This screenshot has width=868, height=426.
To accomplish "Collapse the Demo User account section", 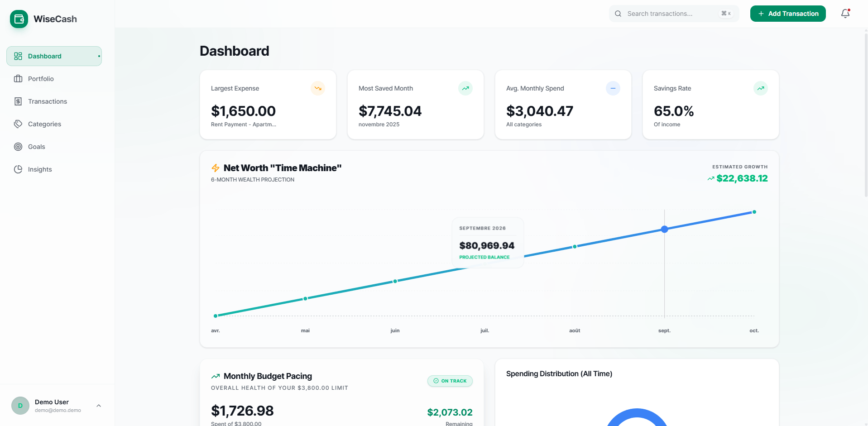I will pyautogui.click(x=99, y=406).
